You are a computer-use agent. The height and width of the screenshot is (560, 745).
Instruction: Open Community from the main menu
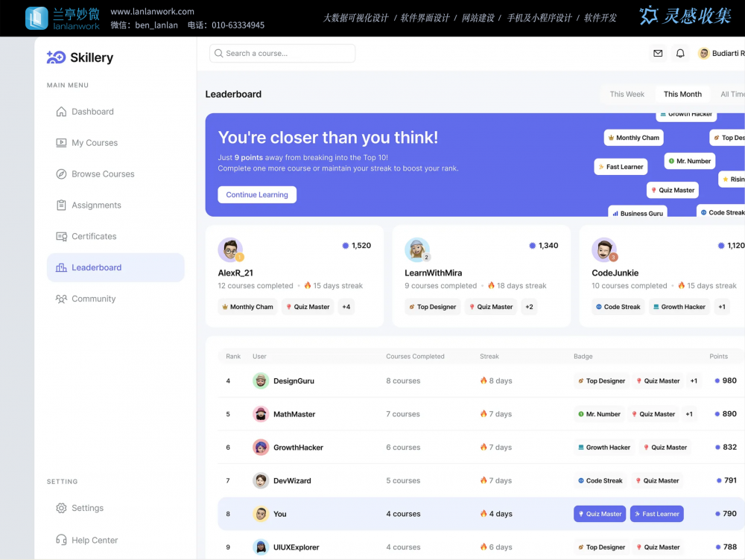pyautogui.click(x=93, y=299)
